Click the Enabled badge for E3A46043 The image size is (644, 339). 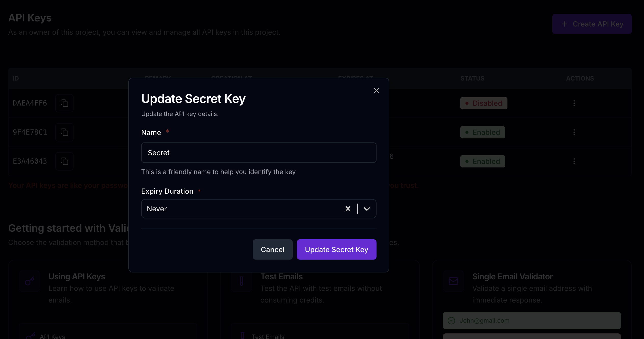tap(482, 161)
